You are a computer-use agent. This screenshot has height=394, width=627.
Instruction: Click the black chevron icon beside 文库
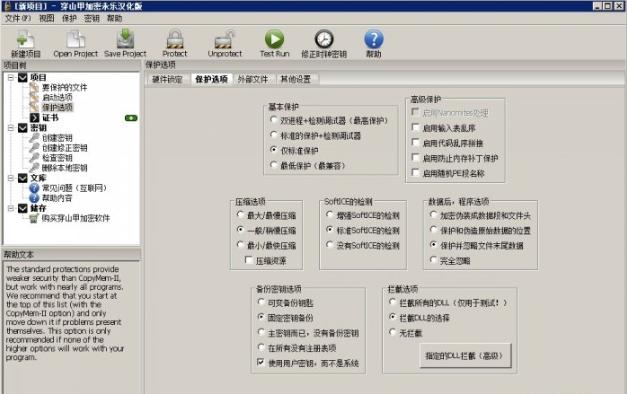tap(23, 178)
